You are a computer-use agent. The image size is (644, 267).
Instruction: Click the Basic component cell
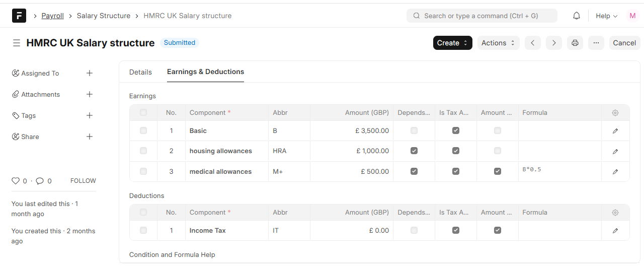tap(227, 131)
